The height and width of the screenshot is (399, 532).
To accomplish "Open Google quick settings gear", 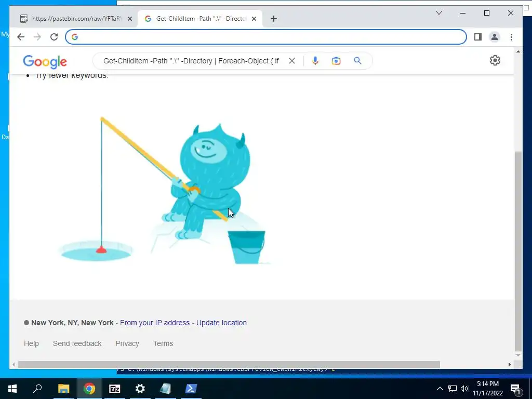I will 495,60.
